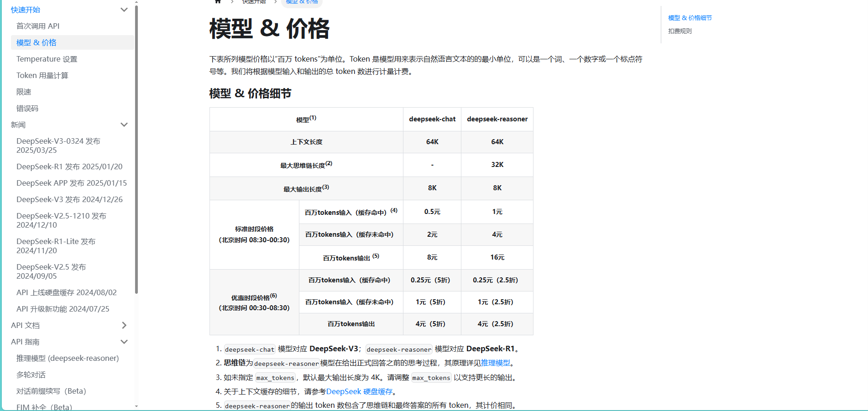This screenshot has width=868, height=411.
Task: Jump to 扣费规则 via the right outline
Action: (x=680, y=31)
